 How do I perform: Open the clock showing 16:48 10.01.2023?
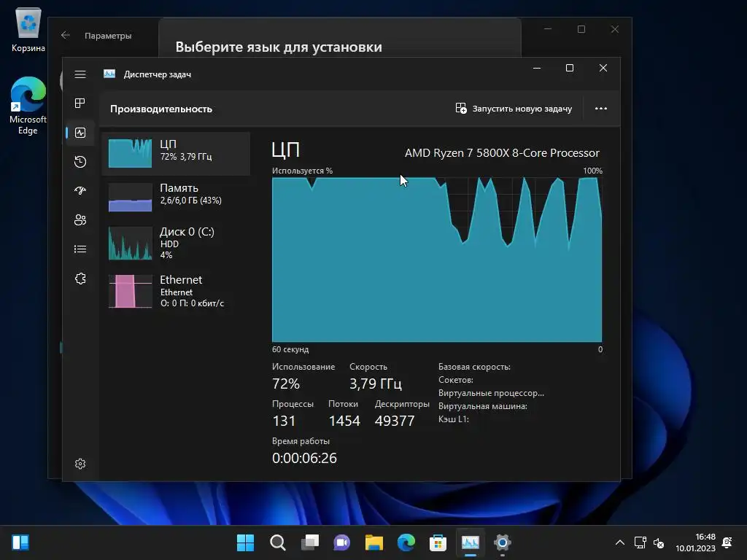695,542
